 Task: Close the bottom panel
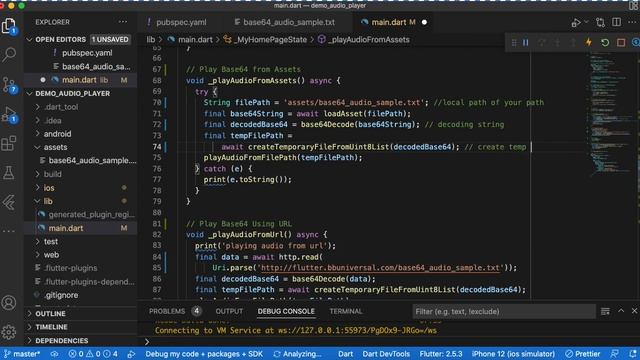[634, 311]
